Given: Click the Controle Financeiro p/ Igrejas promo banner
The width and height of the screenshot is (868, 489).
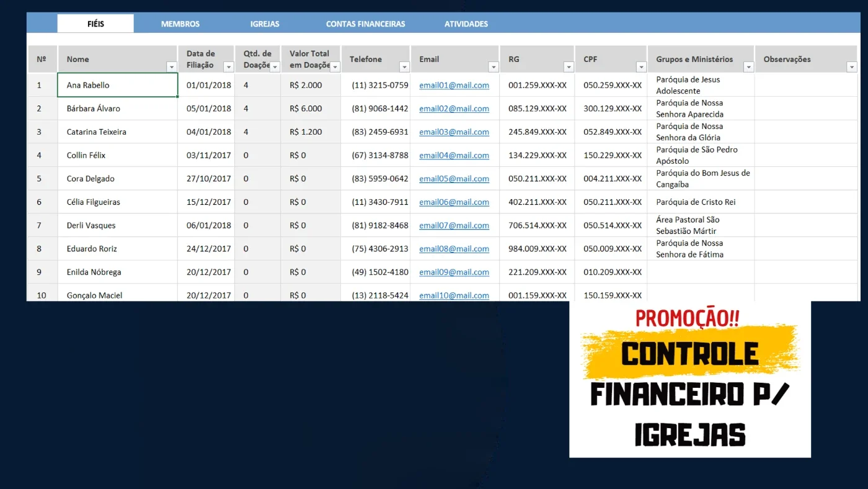Looking at the screenshot, I should point(690,379).
